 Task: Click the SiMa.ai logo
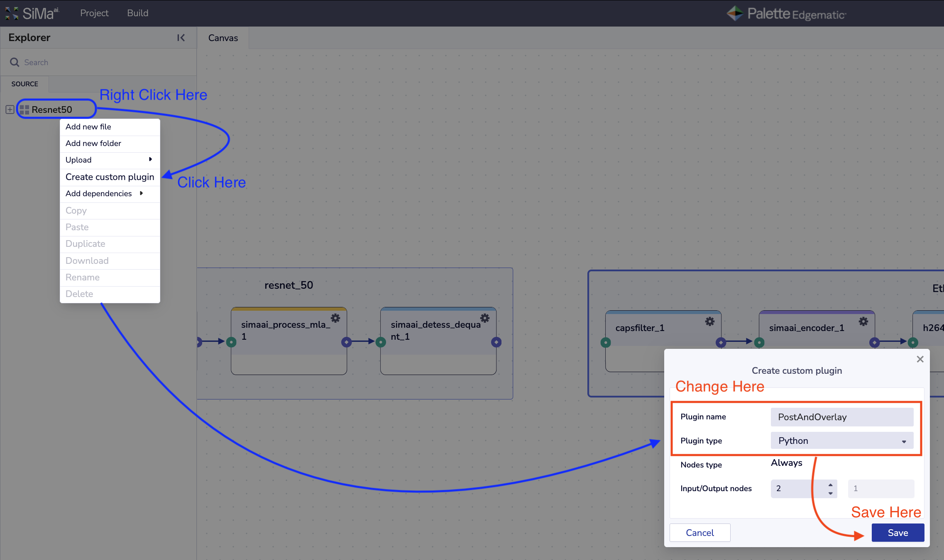point(32,13)
